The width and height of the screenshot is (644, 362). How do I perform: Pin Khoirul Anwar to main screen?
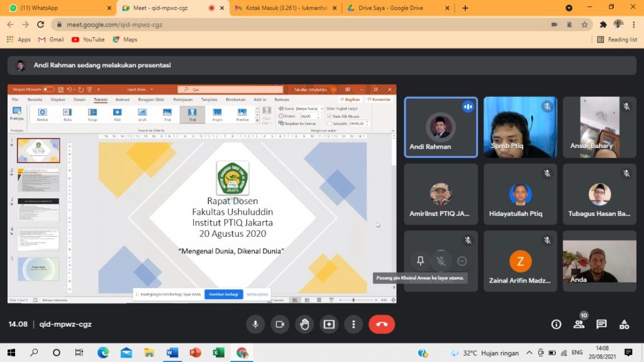coord(420,261)
